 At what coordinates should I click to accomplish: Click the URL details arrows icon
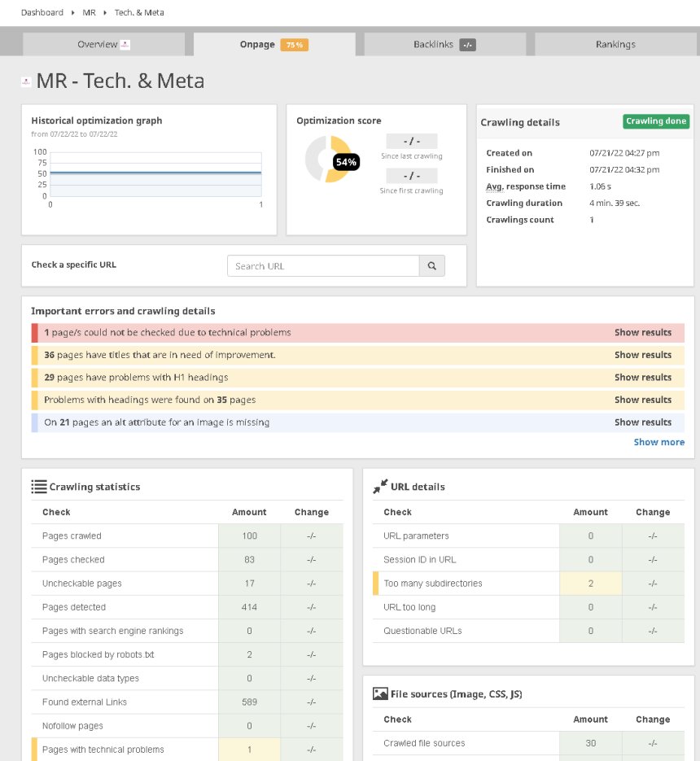[x=380, y=487]
